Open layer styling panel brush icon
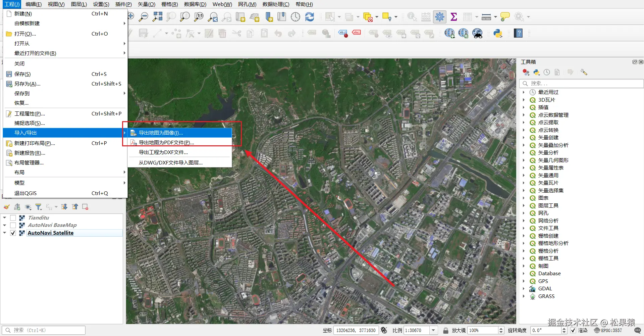 point(7,207)
